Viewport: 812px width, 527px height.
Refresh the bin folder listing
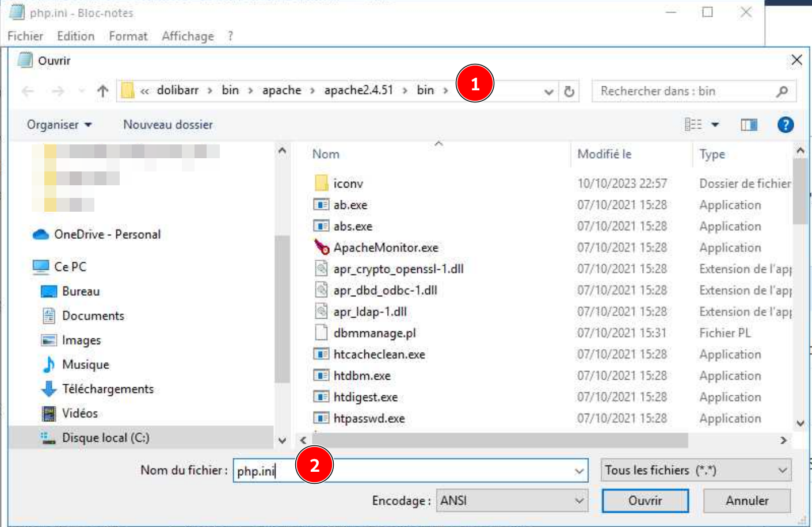569,91
